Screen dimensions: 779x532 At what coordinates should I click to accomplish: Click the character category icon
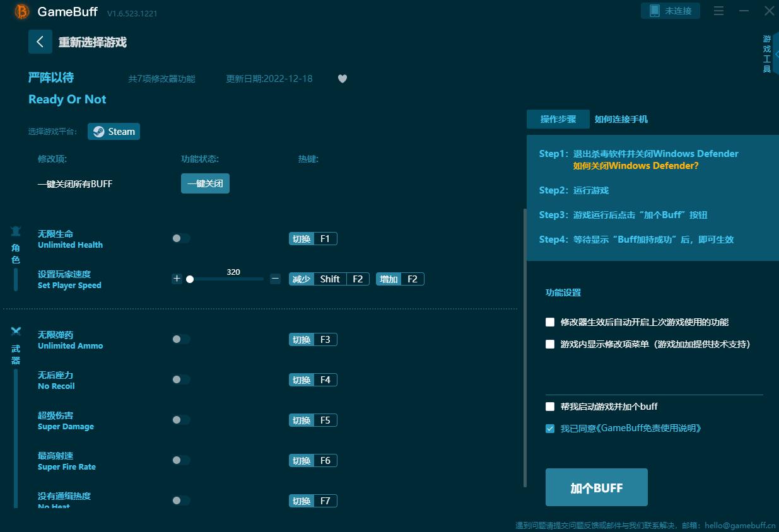16,231
